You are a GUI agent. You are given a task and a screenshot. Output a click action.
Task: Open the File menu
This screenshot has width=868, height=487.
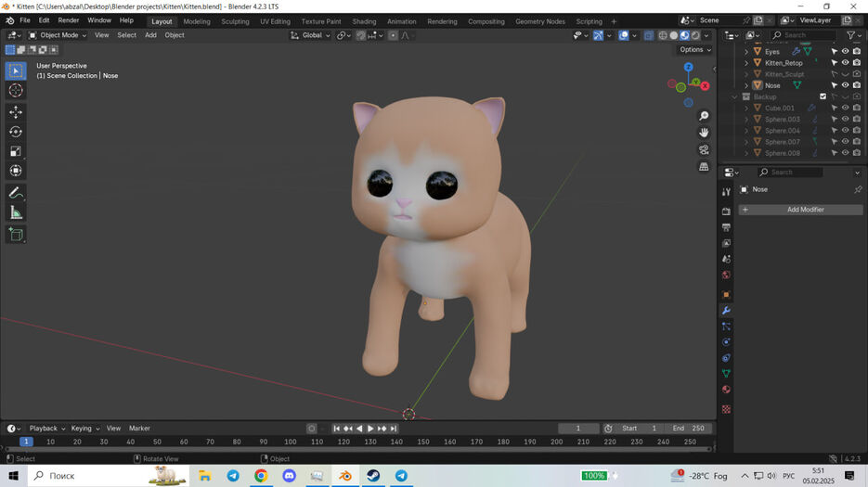25,20
